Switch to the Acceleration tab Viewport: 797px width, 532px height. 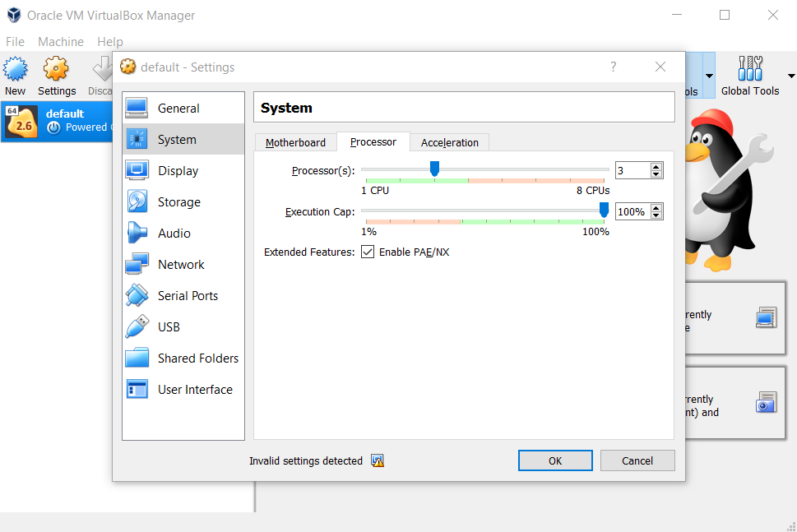click(x=449, y=143)
